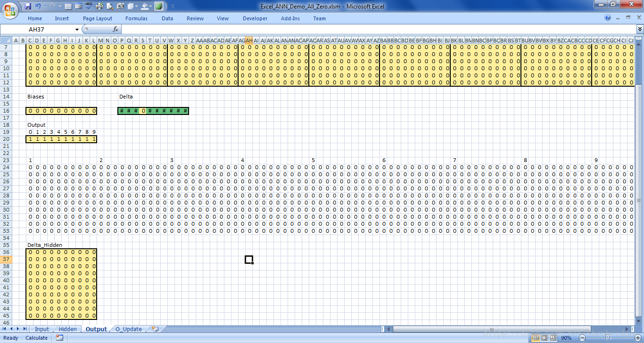Open the Insert ribbon tab
644x343 pixels.
point(62,18)
